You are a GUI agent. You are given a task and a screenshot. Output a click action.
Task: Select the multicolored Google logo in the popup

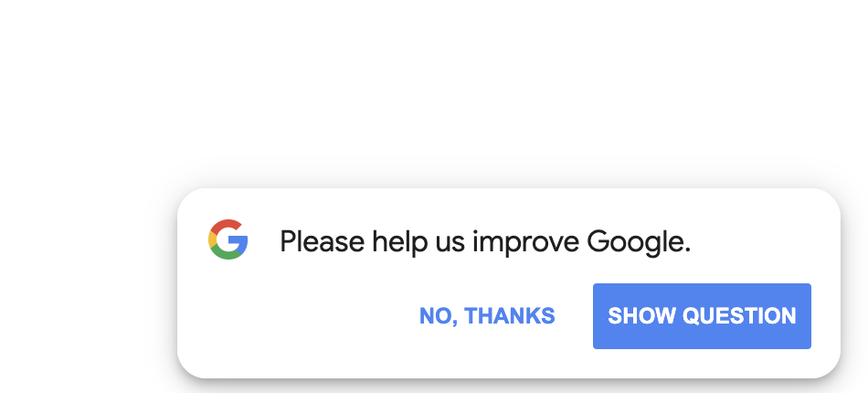228,240
